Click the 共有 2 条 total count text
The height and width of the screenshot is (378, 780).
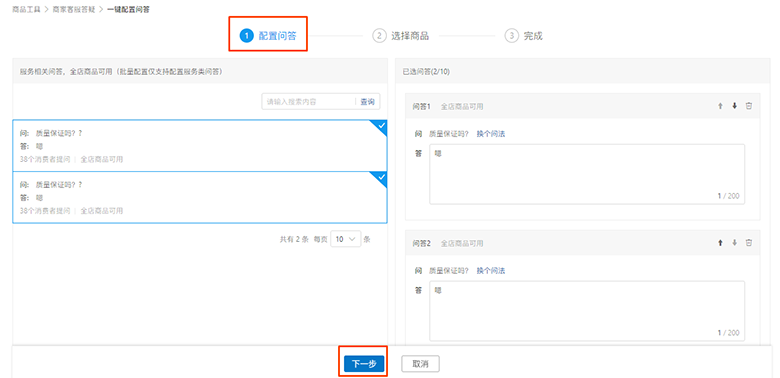294,239
